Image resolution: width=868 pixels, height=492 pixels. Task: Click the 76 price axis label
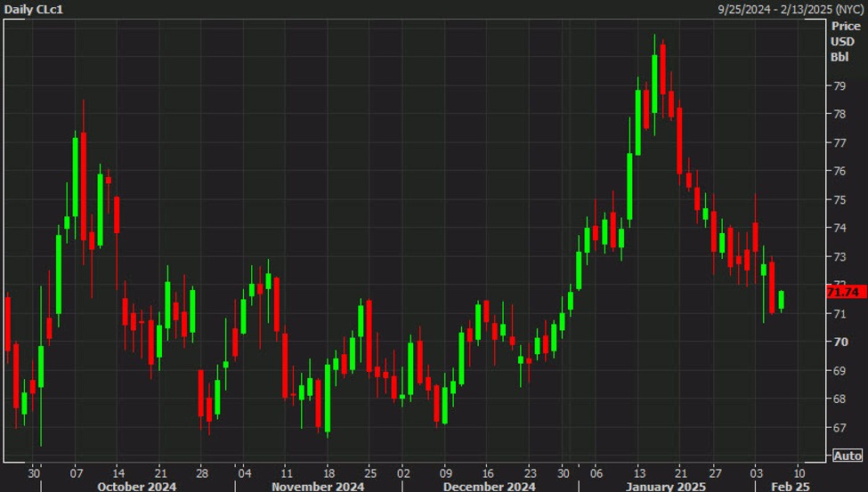840,171
